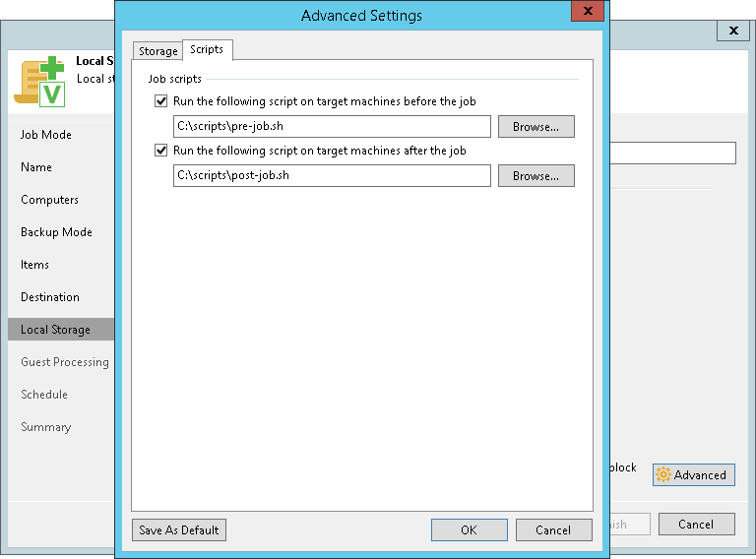Viewport: 756px width, 559px height.
Task: Open the Destination wizard step
Action: 50,297
